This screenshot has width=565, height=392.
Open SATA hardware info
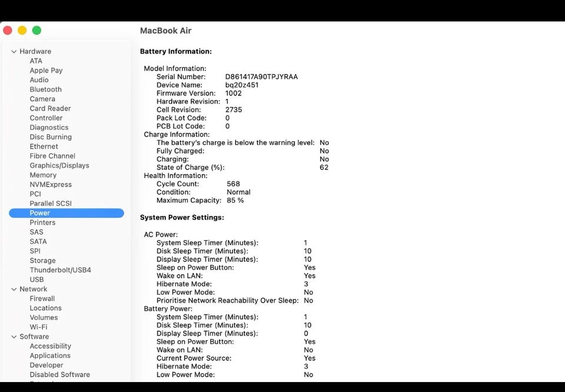point(38,241)
